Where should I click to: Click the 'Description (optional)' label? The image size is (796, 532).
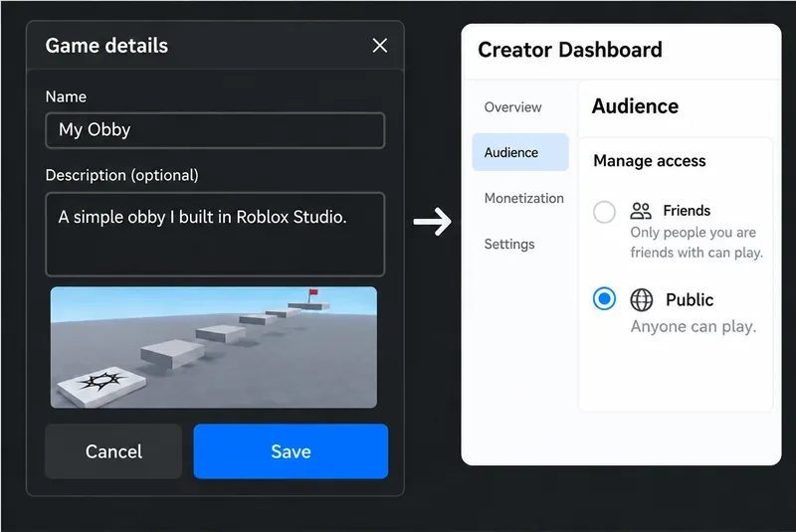coord(121,175)
